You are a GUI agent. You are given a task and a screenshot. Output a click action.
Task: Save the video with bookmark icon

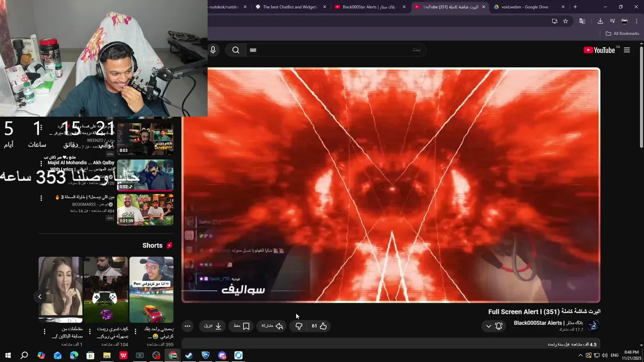[242, 326]
